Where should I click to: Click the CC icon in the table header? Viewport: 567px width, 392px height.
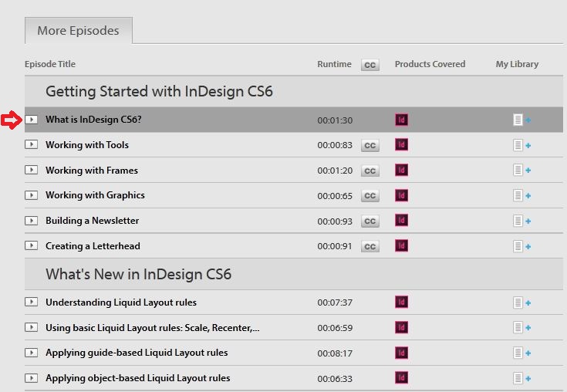pyautogui.click(x=370, y=65)
